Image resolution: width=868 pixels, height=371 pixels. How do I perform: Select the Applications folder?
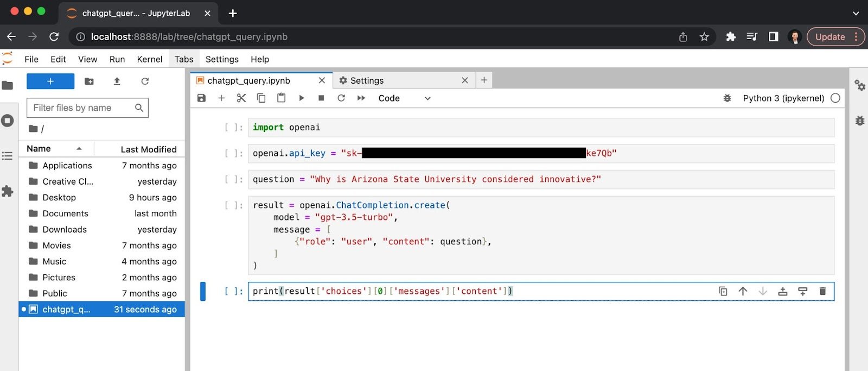(x=102, y=165)
